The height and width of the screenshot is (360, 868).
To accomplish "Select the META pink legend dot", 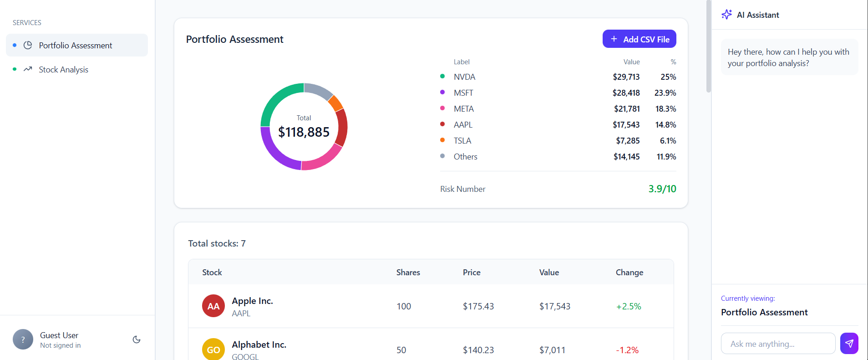I will point(442,108).
